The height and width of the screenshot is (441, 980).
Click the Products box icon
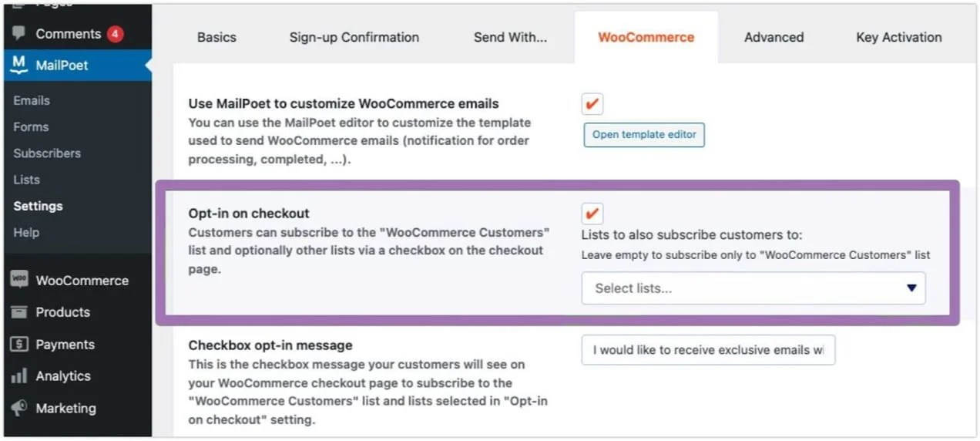click(19, 312)
